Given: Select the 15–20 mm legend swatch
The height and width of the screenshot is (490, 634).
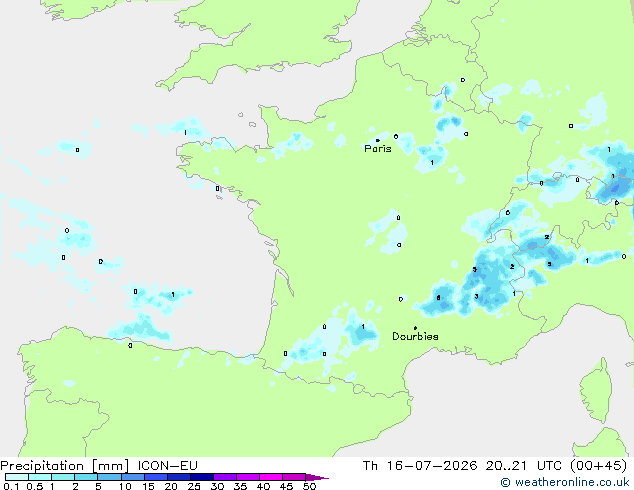Looking at the screenshot, I should [x=156, y=477].
